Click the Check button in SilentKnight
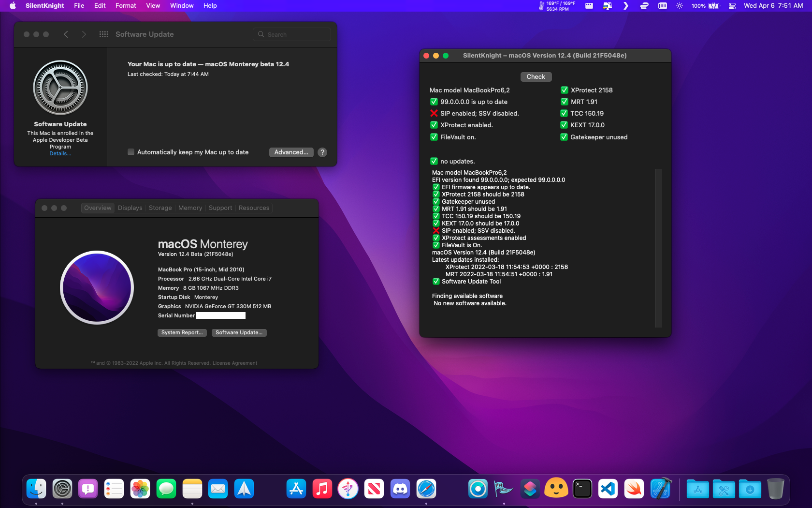 point(536,77)
